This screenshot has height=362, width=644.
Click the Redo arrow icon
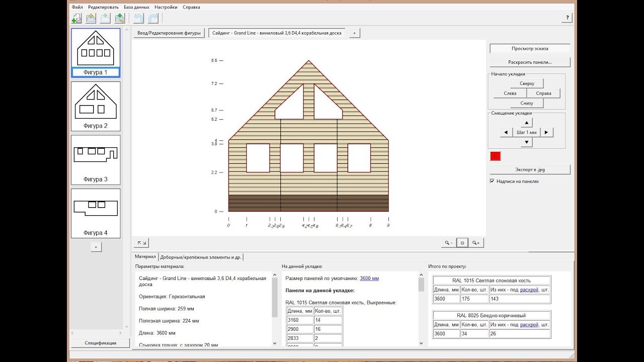coord(153,18)
